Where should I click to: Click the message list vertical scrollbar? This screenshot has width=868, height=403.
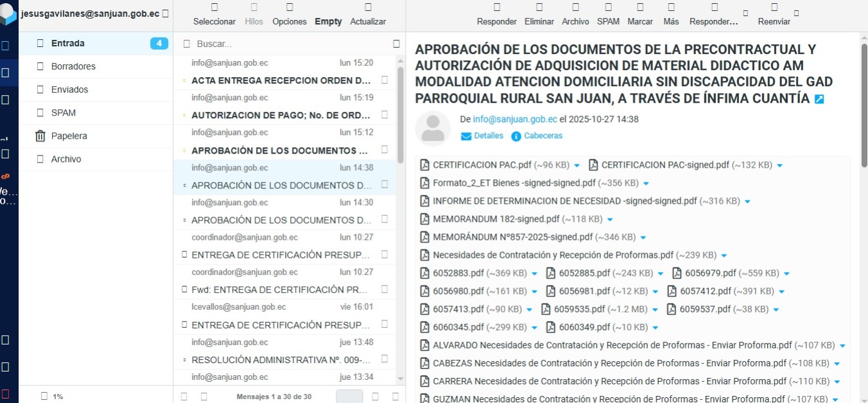click(x=401, y=116)
